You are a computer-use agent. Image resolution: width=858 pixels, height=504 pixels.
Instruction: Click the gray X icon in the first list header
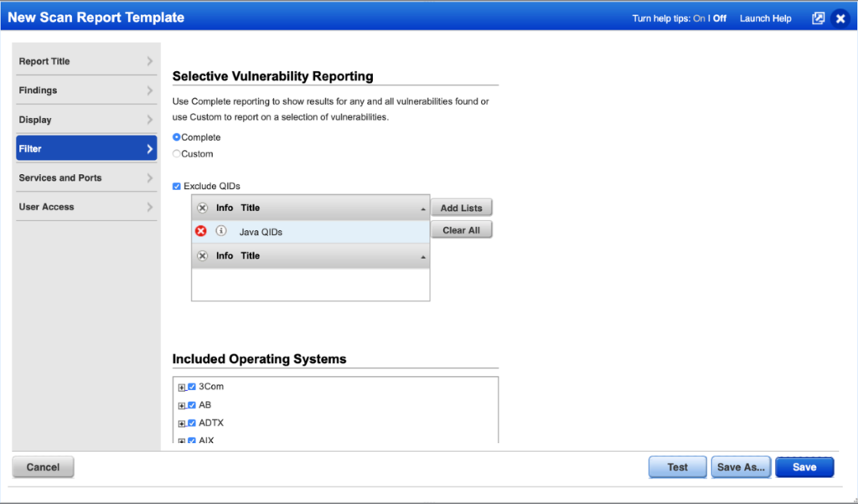coord(203,208)
